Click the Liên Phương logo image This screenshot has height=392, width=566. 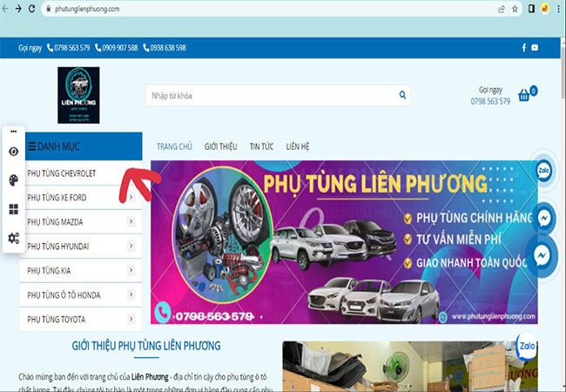(78, 95)
